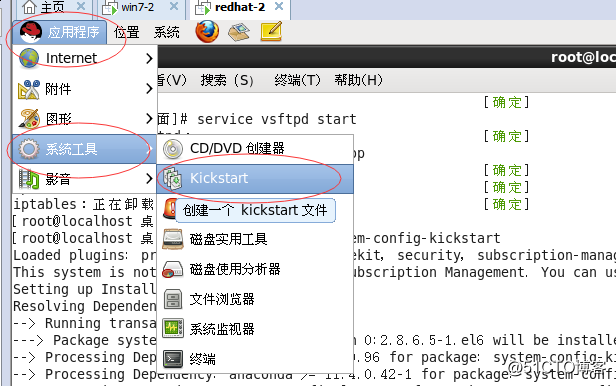Click the home icon on 主页 tab
Screen dimensions: 616x386
tap(29, 7)
